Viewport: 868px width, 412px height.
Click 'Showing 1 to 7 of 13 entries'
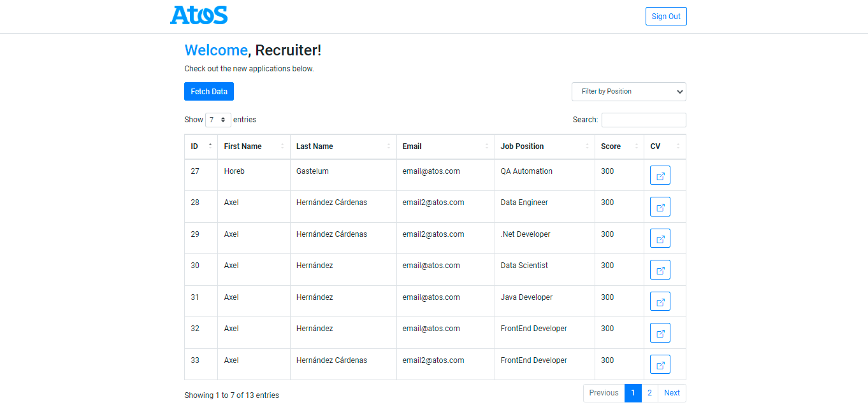[x=232, y=395]
